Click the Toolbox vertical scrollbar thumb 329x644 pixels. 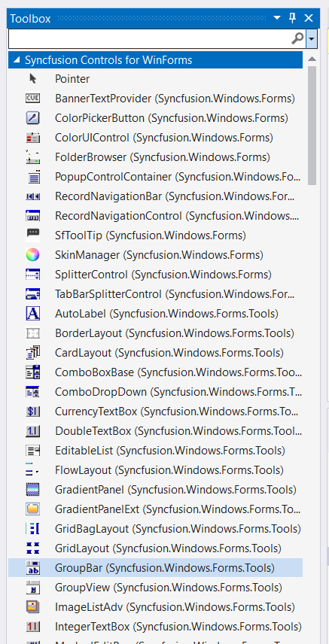(x=312, y=125)
